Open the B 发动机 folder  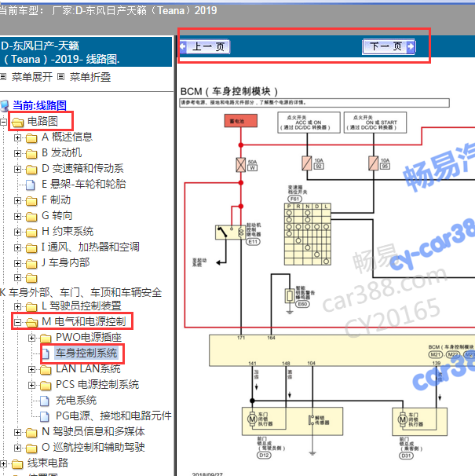61,152
